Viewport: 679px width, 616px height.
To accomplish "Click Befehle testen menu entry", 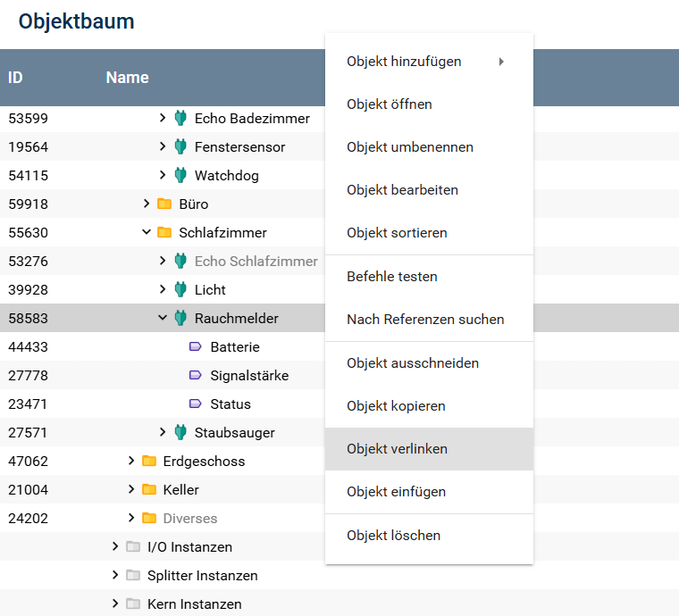I will (392, 277).
